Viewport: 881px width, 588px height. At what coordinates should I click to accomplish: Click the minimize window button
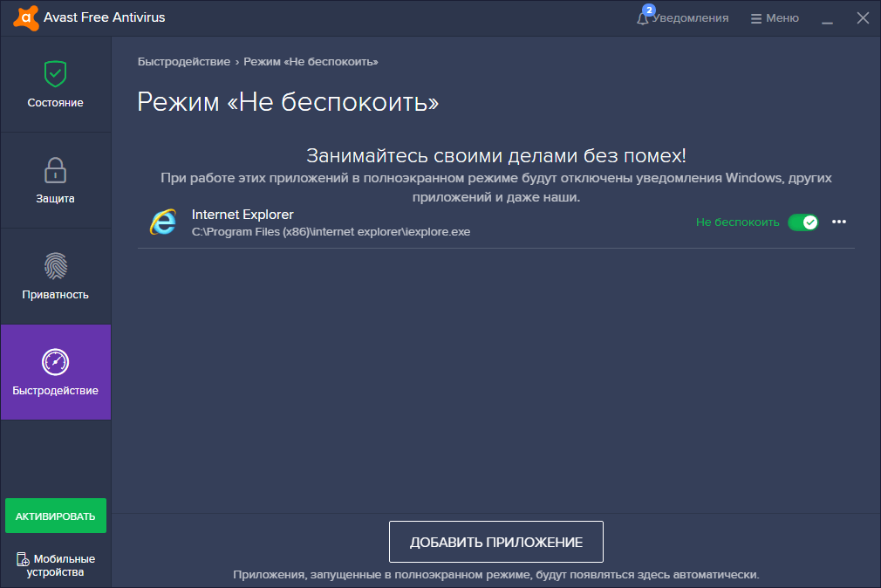827,17
